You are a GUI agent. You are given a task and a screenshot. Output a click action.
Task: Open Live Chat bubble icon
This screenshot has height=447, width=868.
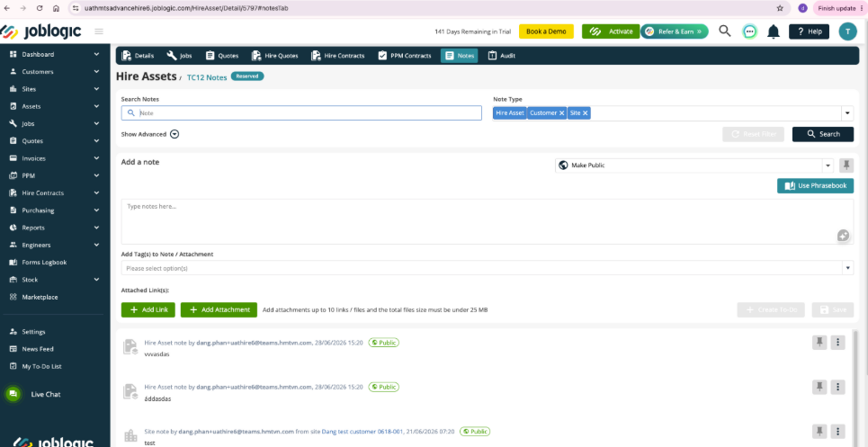click(13, 395)
